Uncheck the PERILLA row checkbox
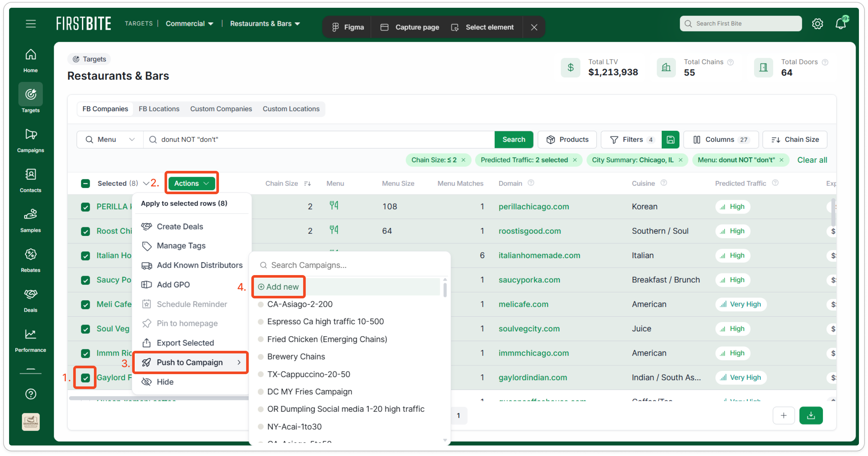 (x=85, y=207)
